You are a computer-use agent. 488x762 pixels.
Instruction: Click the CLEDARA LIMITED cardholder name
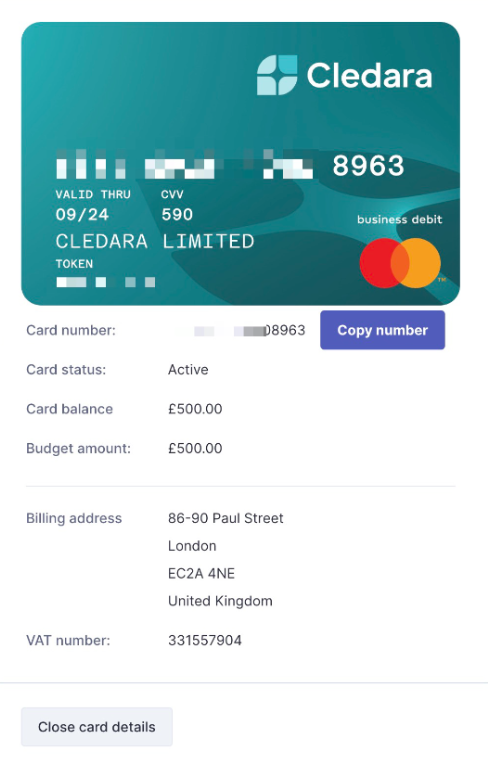[x=155, y=241]
